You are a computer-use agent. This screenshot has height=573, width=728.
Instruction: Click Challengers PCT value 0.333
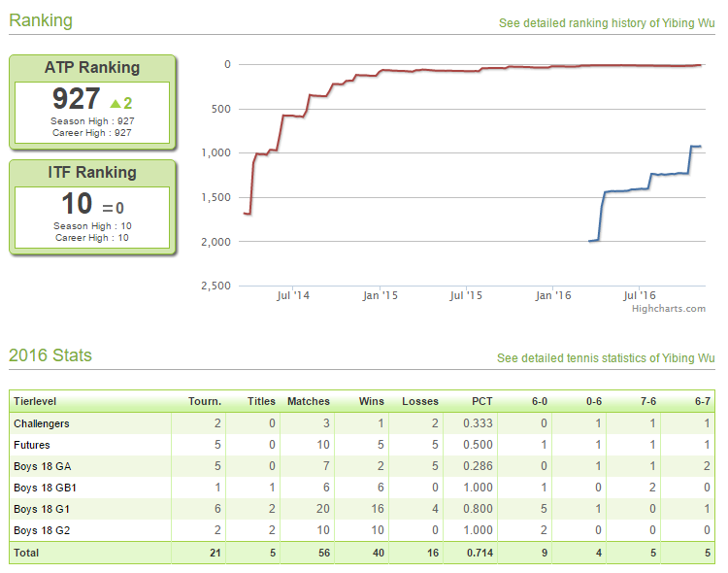[x=478, y=423]
